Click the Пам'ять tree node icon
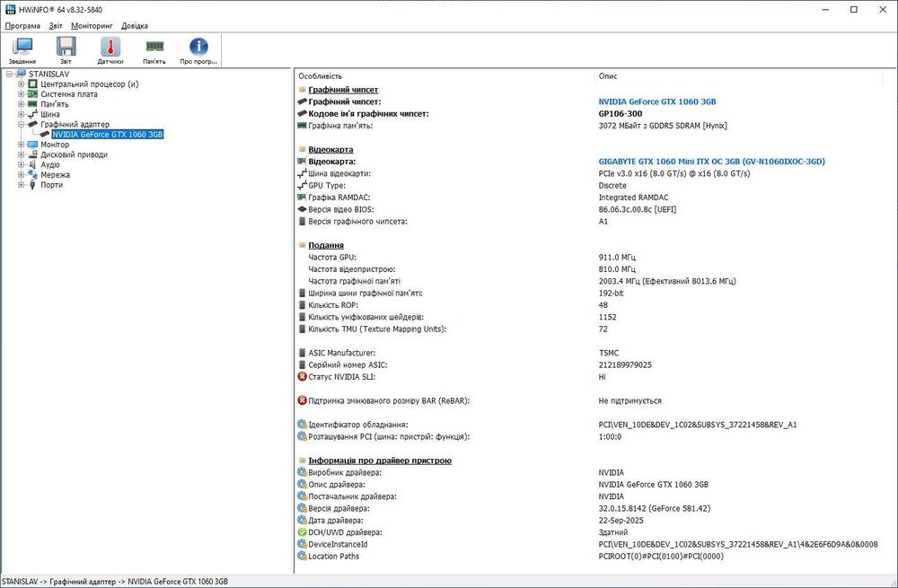Image resolution: width=898 pixels, height=588 pixels. click(32, 104)
